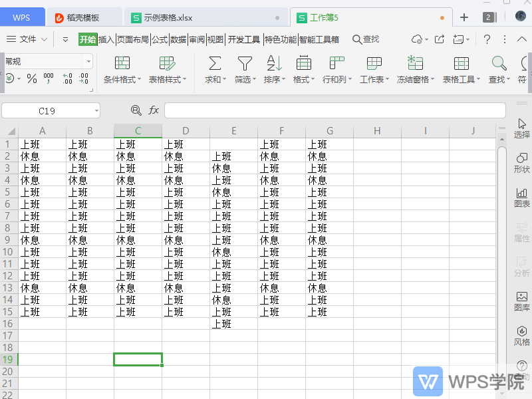Add a new tab with plus button
The image size is (532, 399).
(464, 17)
